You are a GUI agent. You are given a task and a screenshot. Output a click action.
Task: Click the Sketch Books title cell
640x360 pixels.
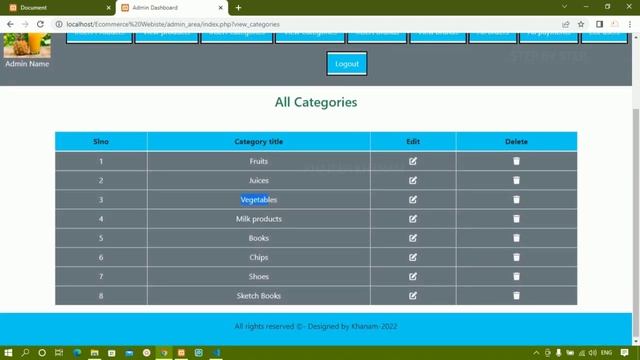pyautogui.click(x=259, y=296)
